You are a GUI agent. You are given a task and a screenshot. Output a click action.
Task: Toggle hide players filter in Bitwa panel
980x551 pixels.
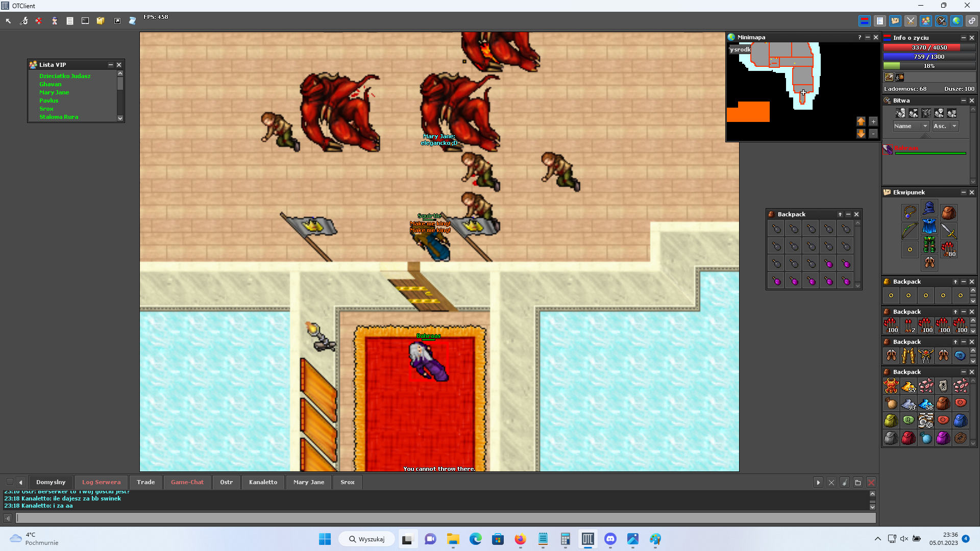point(900,113)
